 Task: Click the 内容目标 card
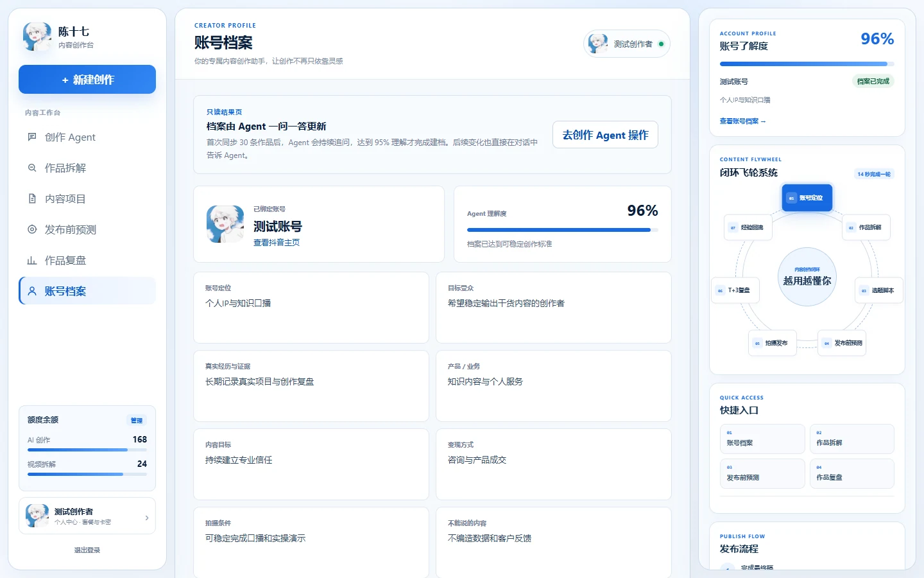click(311, 464)
